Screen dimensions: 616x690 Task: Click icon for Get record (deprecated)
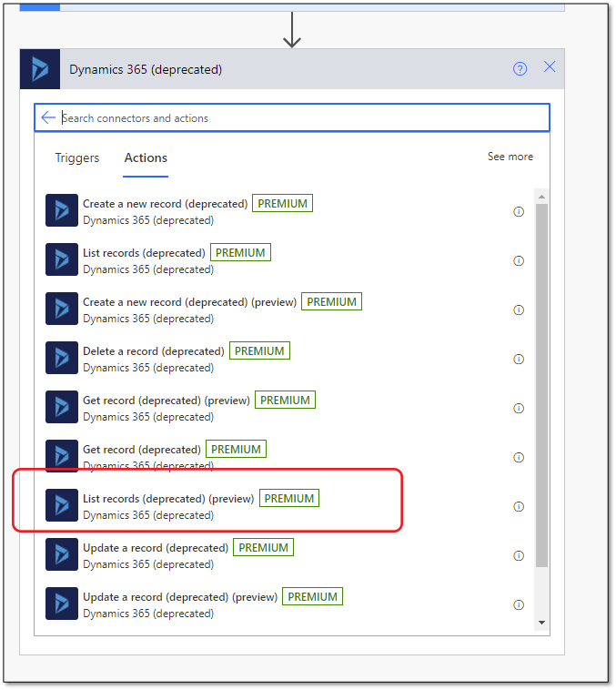tap(62, 456)
